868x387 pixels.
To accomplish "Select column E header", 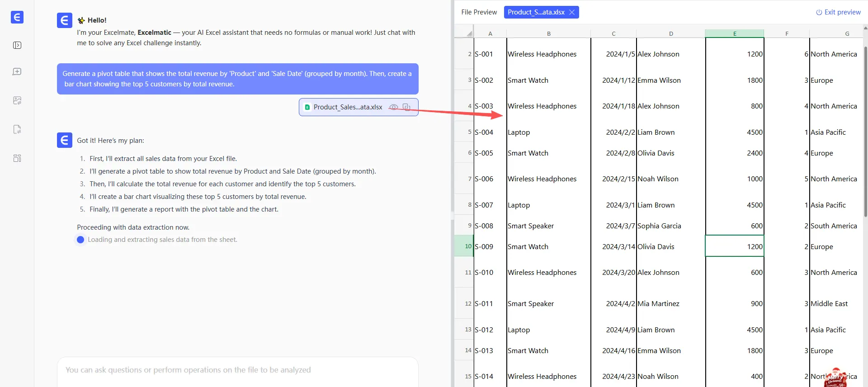I will coord(734,33).
